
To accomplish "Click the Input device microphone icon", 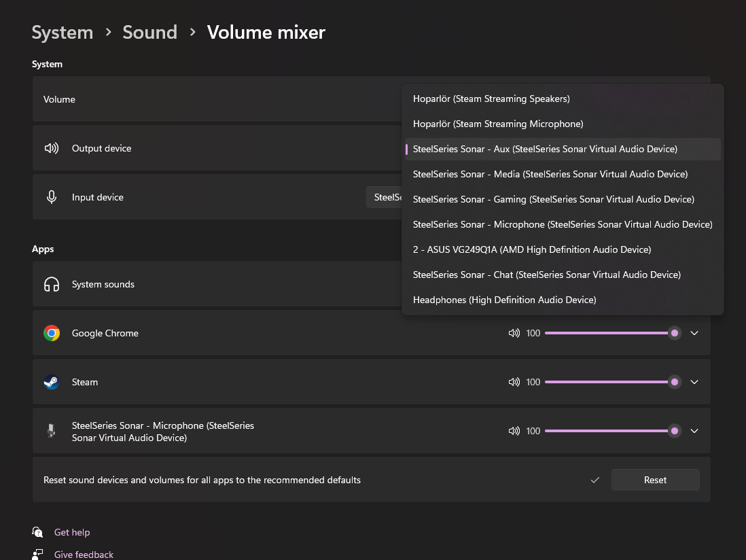I will pos(52,197).
